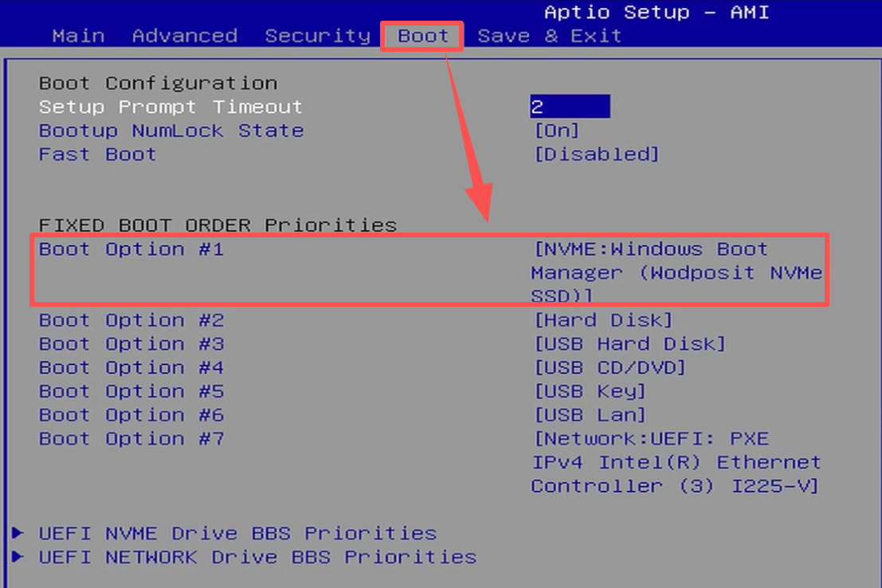Go to Save & Exit tab
This screenshot has height=588, width=882.
coord(549,36)
